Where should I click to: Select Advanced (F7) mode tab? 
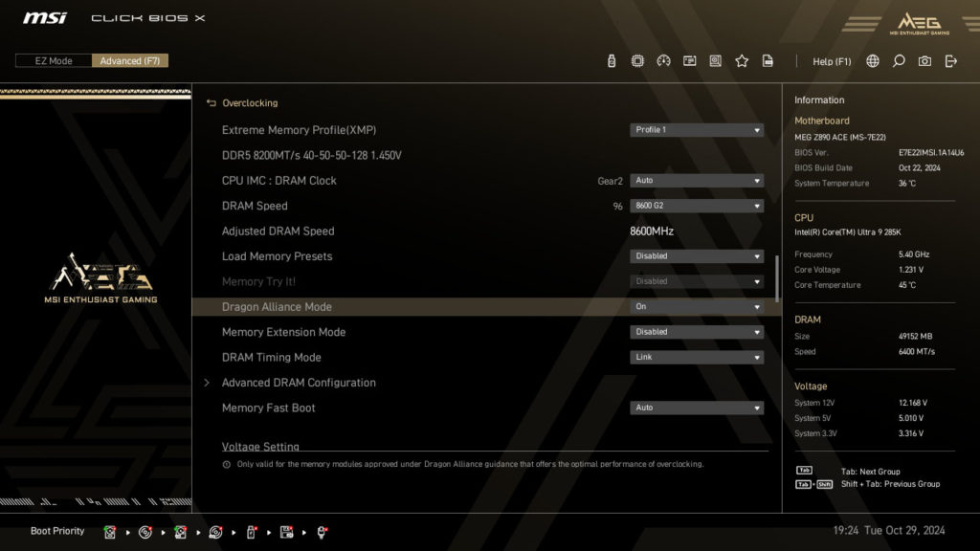130,60
